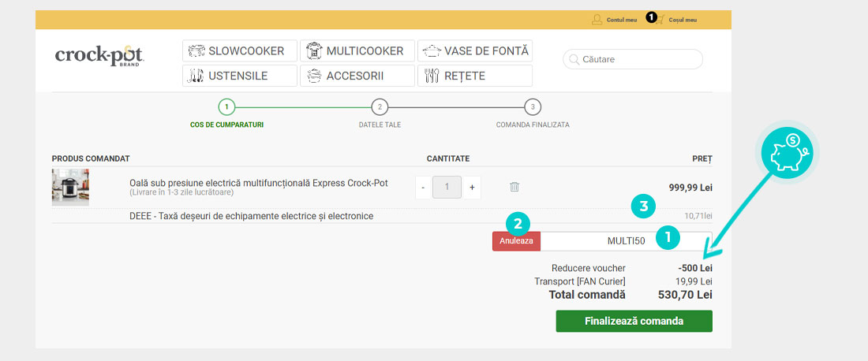Click the -500 Lei voucher discount value
This screenshot has width=868, height=361.
click(695, 268)
